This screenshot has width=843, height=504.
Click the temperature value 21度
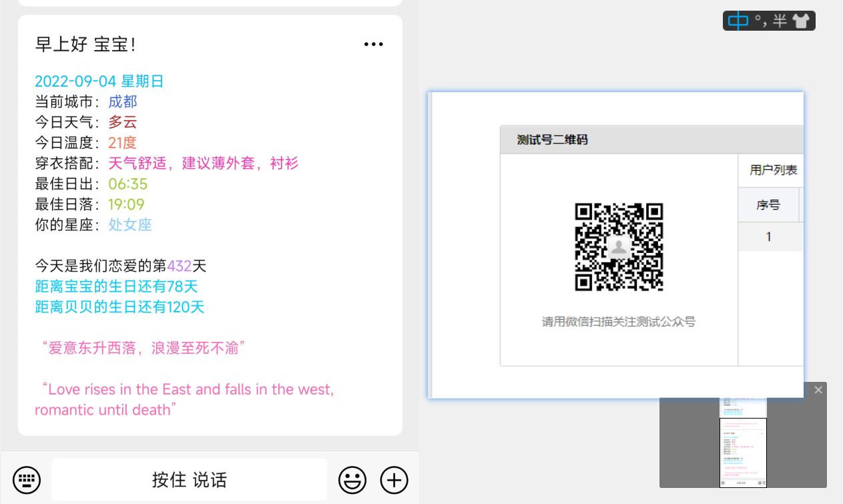pos(122,143)
